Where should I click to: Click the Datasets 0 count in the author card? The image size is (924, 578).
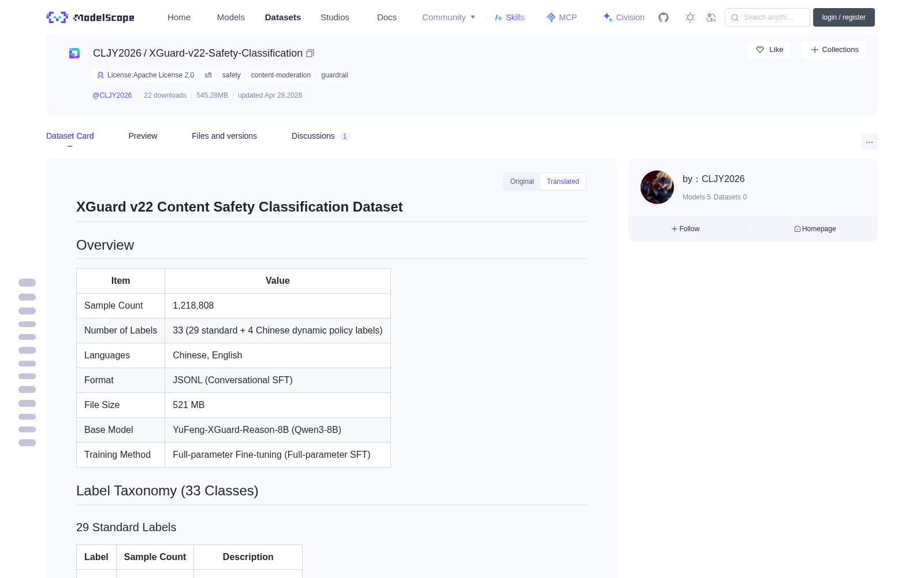click(730, 197)
